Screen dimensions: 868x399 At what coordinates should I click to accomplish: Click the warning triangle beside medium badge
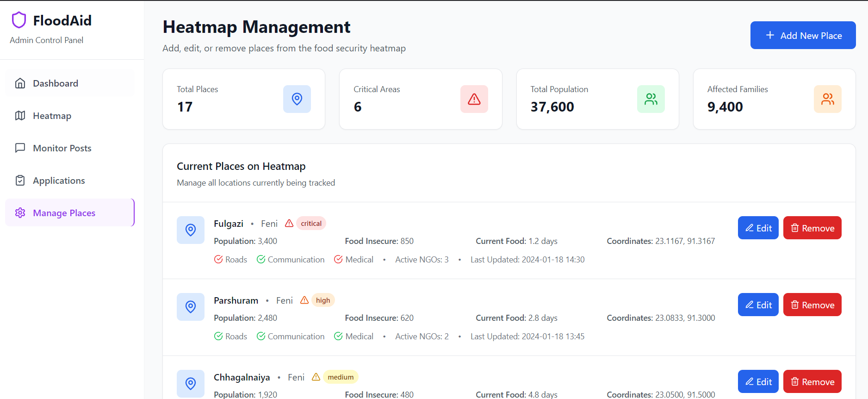[316, 377]
